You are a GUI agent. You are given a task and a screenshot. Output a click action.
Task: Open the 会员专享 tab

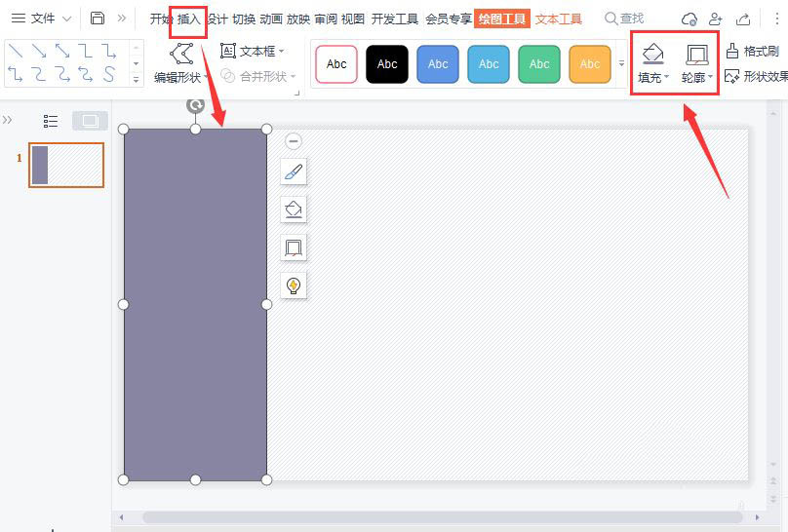coord(449,19)
